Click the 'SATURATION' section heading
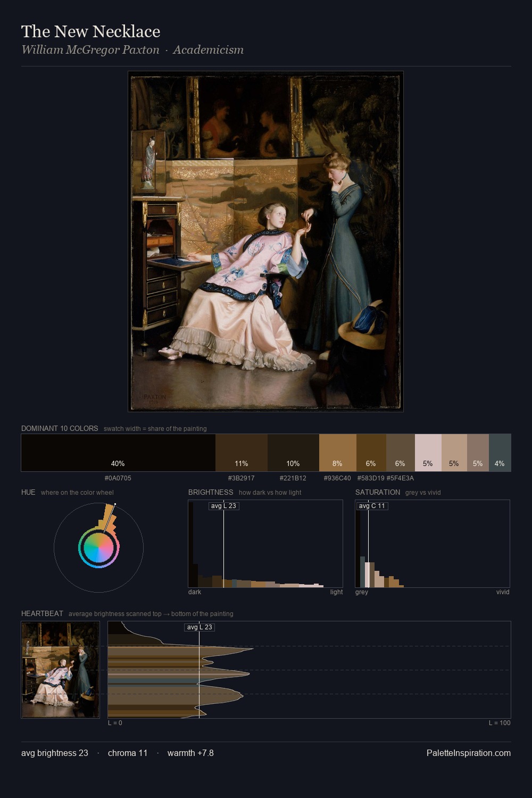 (378, 492)
